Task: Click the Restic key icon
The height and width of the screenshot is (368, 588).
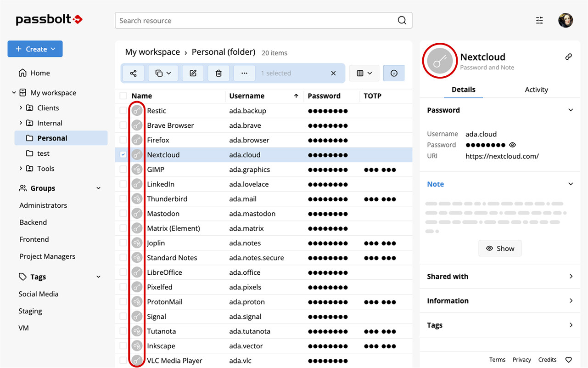Action: pos(137,111)
